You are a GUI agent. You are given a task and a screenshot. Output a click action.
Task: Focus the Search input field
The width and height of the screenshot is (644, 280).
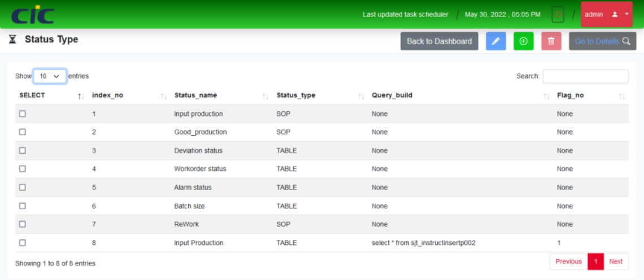point(585,76)
